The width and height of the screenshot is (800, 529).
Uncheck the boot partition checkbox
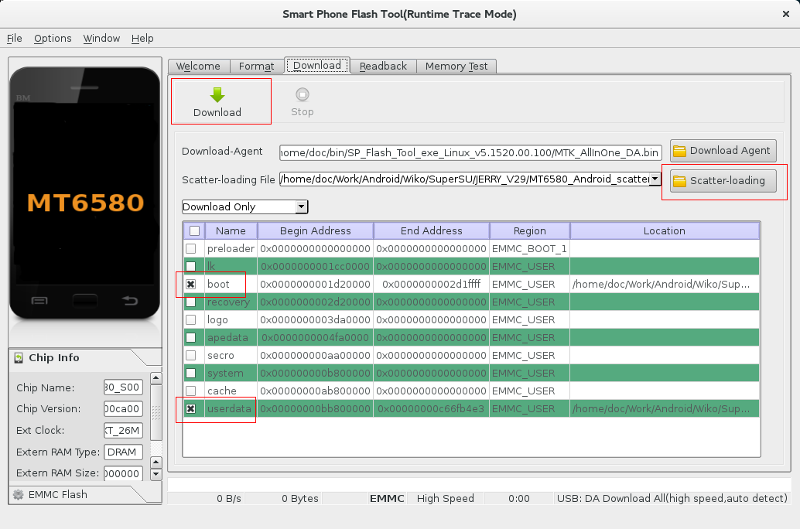pos(191,284)
